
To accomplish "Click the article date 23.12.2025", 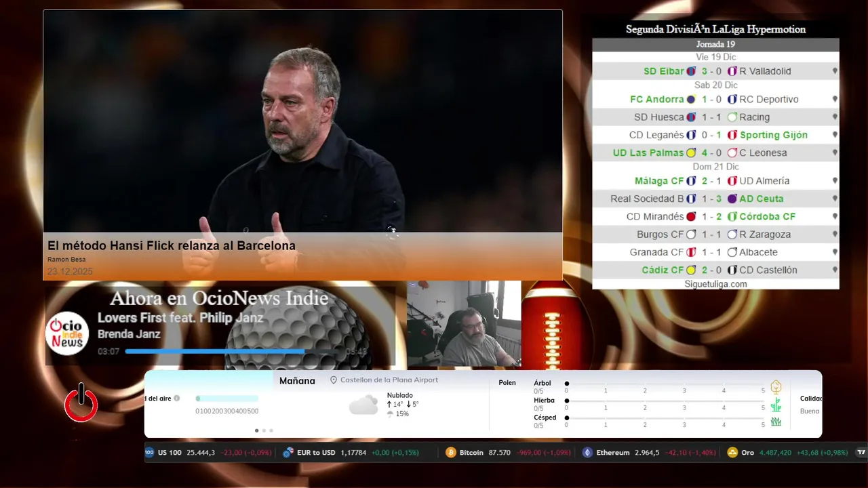I will pyautogui.click(x=70, y=272).
